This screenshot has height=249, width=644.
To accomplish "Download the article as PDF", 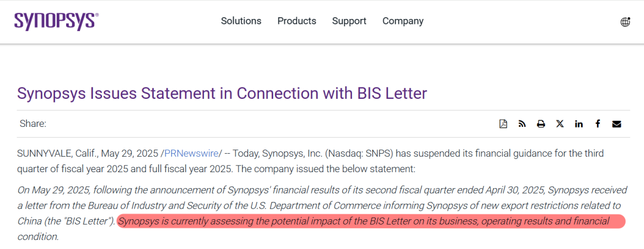I will tap(503, 124).
